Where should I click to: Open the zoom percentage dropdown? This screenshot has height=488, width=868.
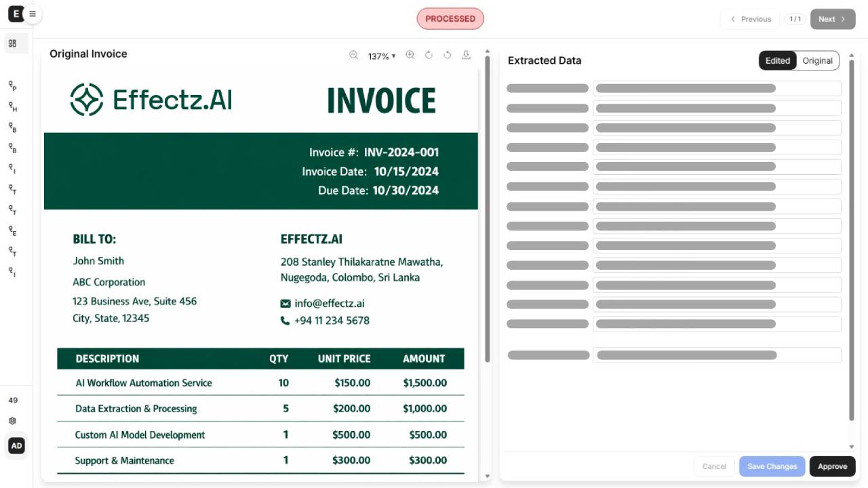[x=380, y=56]
